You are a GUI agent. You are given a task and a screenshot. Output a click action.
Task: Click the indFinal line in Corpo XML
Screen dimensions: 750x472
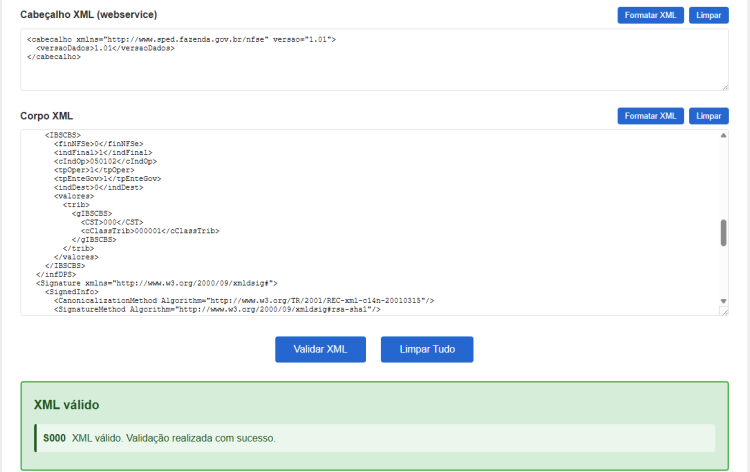point(103,153)
